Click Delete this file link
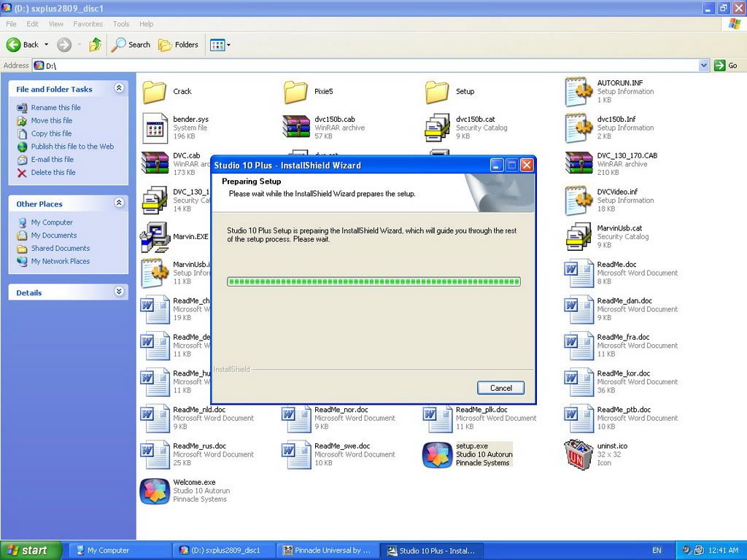Screen dimensions: 747x560 (x=53, y=172)
